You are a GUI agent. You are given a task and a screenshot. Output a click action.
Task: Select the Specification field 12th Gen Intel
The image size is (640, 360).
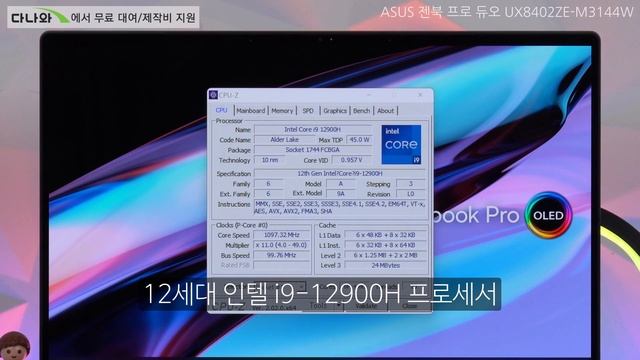click(340, 173)
